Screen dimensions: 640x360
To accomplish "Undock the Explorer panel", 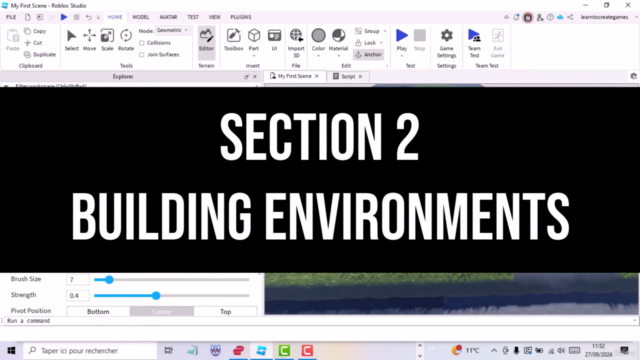I will point(246,77).
